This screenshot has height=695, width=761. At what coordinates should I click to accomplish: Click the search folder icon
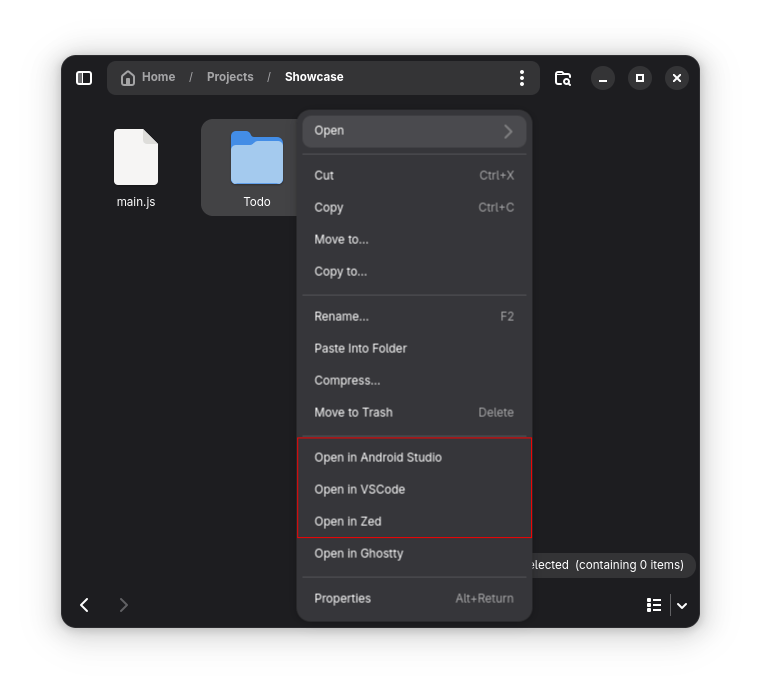[563, 78]
